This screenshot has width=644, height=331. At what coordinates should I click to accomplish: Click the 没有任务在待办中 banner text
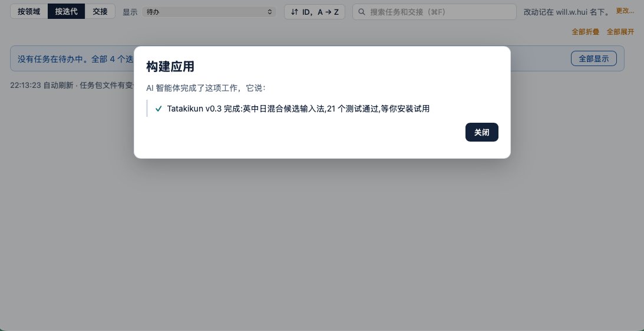click(75, 59)
